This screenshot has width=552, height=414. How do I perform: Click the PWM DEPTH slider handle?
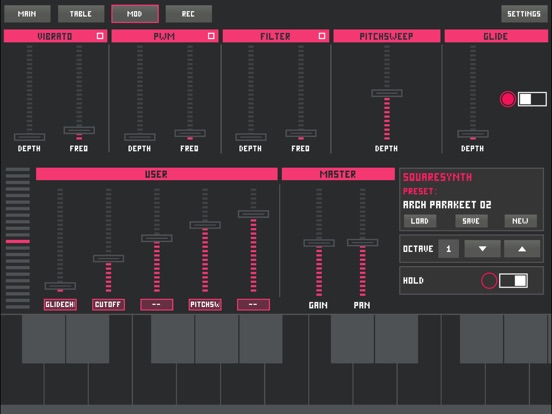140,137
